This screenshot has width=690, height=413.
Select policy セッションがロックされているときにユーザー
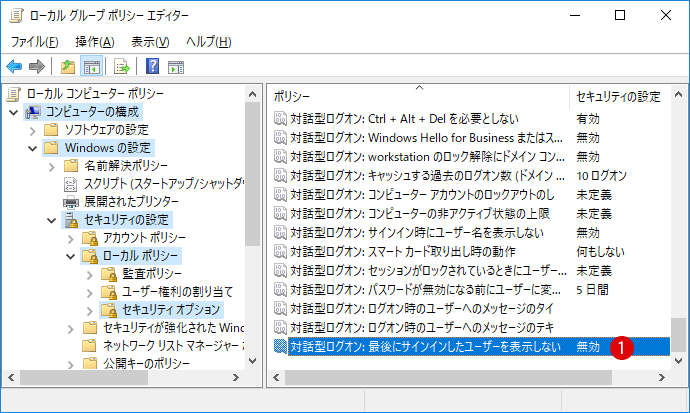[428, 270]
